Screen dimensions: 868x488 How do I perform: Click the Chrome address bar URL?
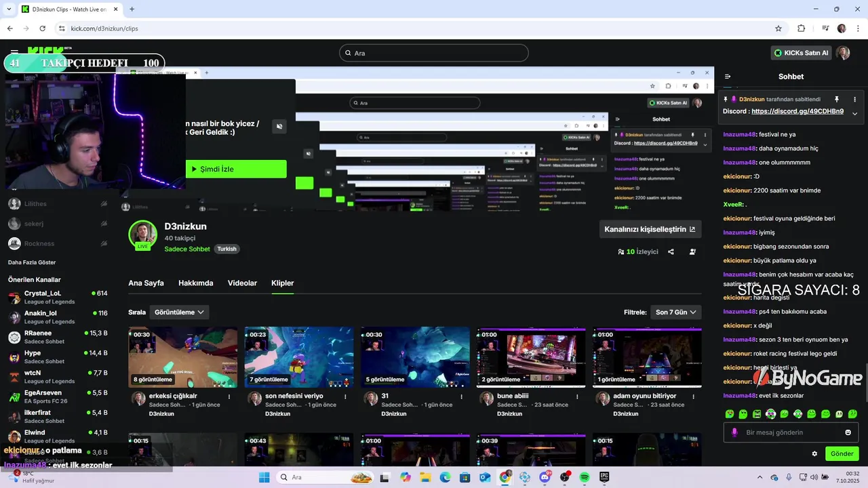[x=104, y=28]
